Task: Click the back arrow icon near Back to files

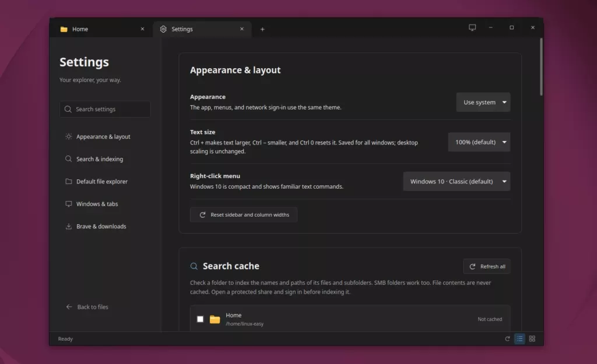Action: click(69, 306)
